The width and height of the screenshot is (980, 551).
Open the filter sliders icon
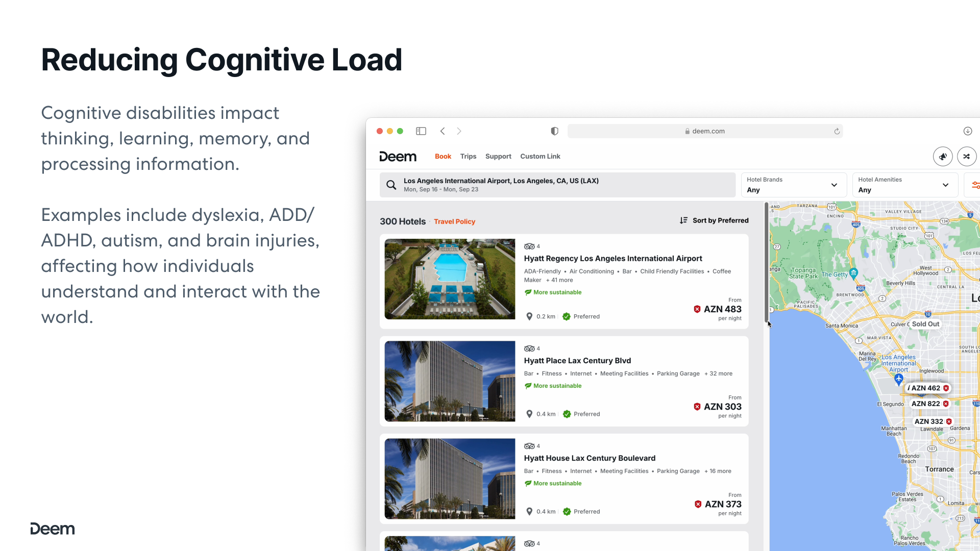click(974, 185)
